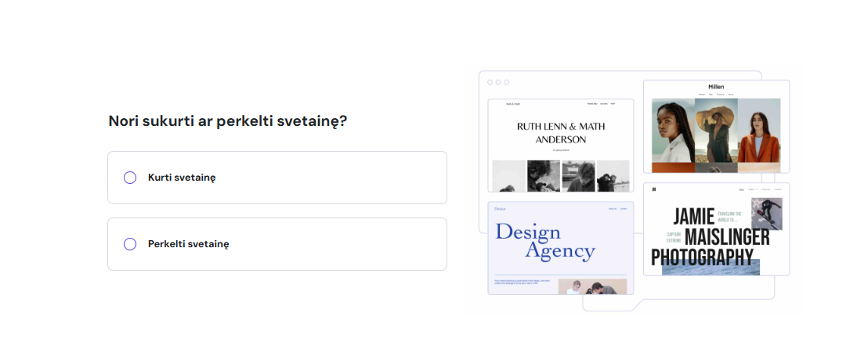Click the snowboarder photo in the Jamie template
The width and height of the screenshot is (868, 338).
[766, 213]
